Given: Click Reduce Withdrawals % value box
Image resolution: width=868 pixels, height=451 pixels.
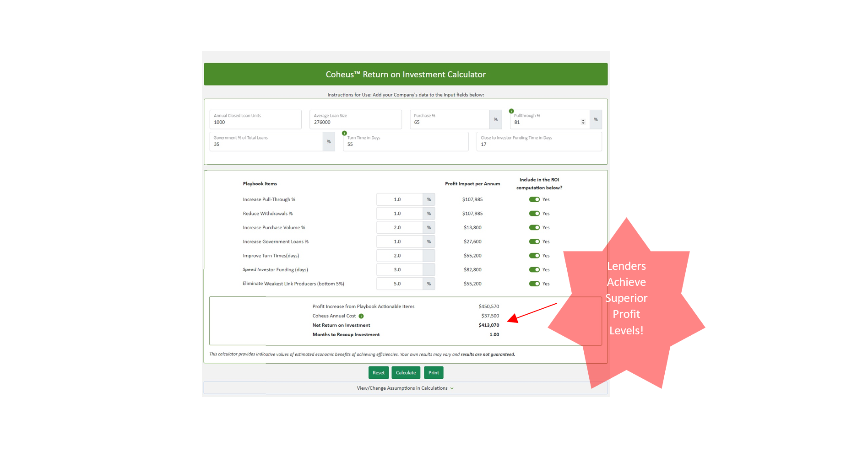Looking at the screenshot, I should tap(400, 214).
